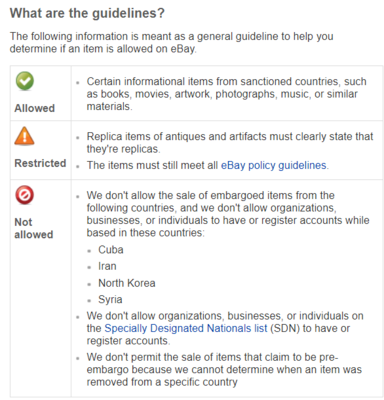Open the eBay policy guidelines link

click(274, 165)
